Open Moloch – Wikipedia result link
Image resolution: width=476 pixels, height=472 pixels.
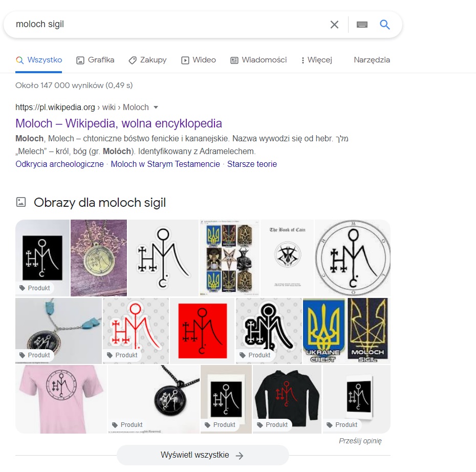[119, 123]
